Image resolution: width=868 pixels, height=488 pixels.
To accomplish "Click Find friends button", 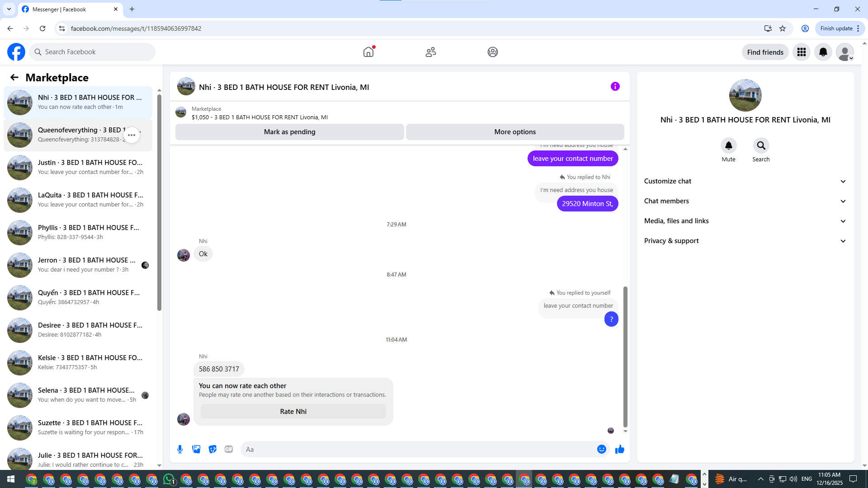I will click(x=765, y=52).
